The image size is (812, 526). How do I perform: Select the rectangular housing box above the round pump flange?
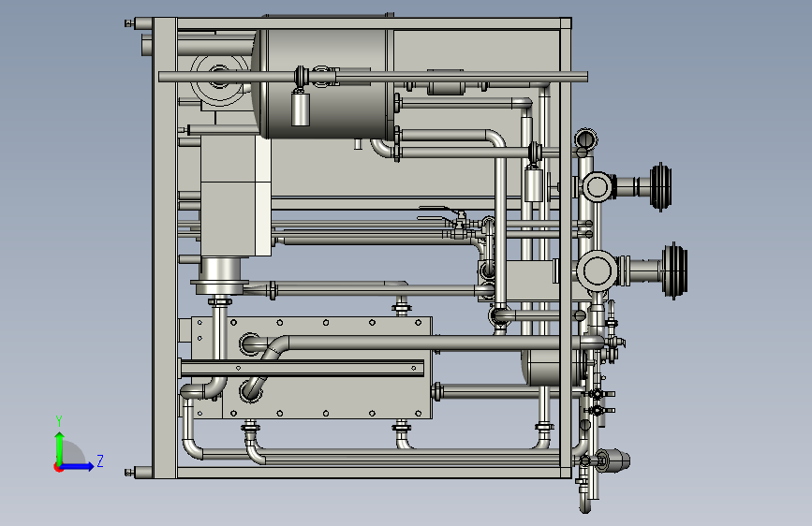point(236,196)
